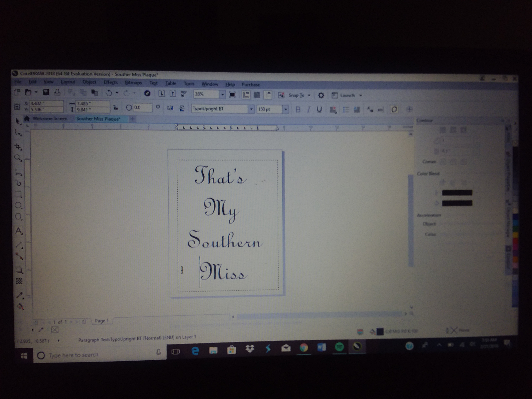Click the Search content circular icon
The height and width of the screenshot is (399, 532).
(148, 93)
